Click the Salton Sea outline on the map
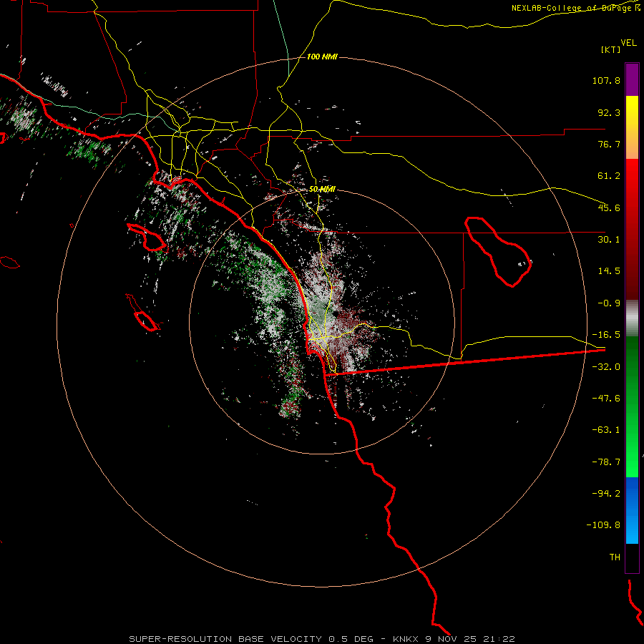 (x=498, y=251)
